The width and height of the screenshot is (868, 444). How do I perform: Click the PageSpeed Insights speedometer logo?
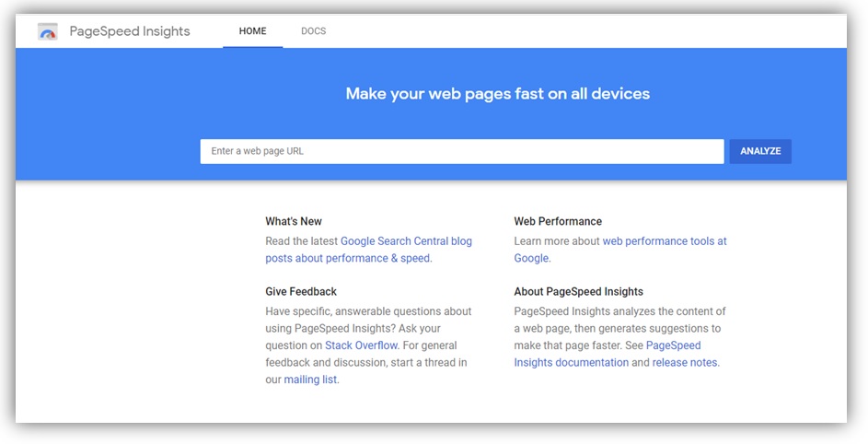click(48, 32)
